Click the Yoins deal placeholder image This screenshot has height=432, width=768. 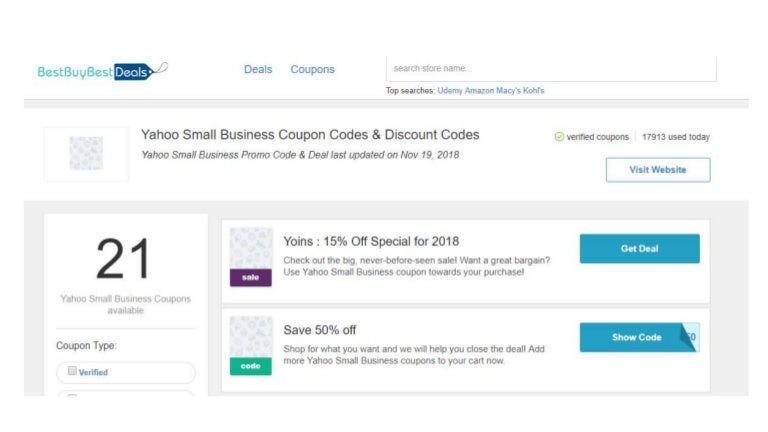point(251,248)
